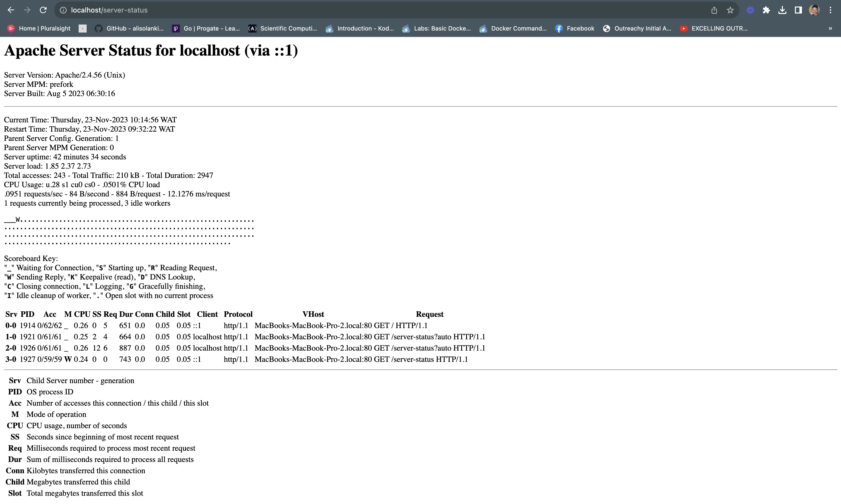Click the Server load: 1.85 2.37 2.73 line

[x=48, y=166]
